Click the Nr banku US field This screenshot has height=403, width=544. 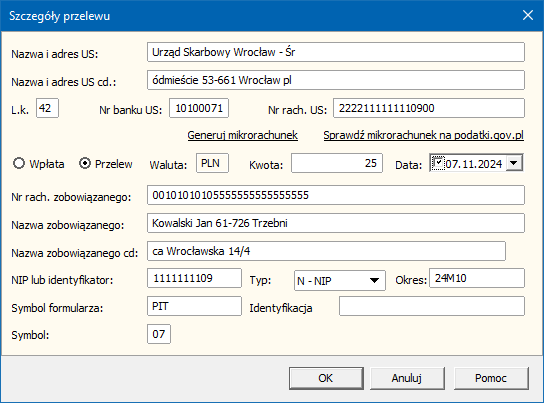click(x=199, y=108)
